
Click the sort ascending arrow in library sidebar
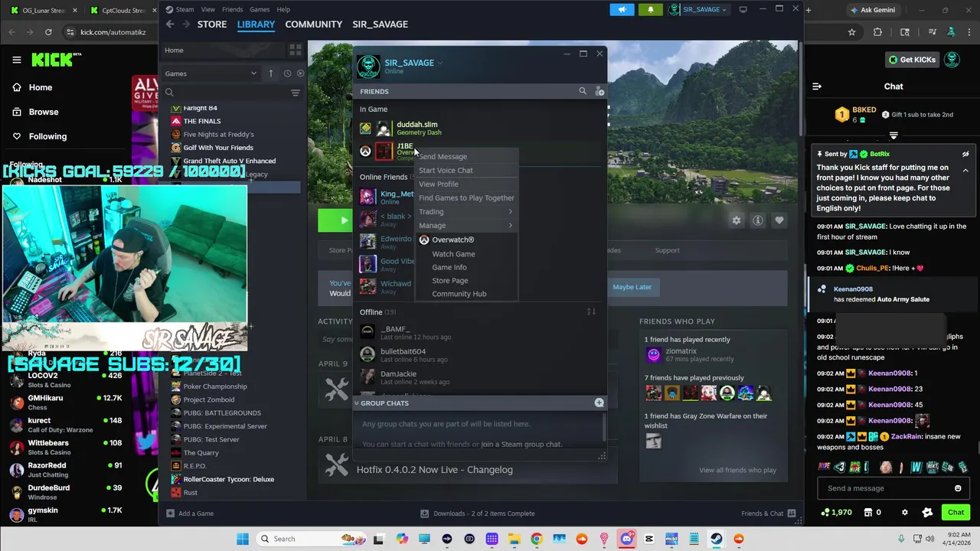[270, 73]
